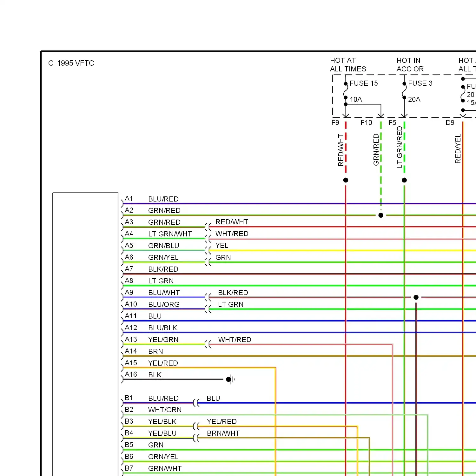Viewport: 476px width, 476px height.
Task: Click the splice dot on the A2 GRN/RED line
Action: pos(381,215)
